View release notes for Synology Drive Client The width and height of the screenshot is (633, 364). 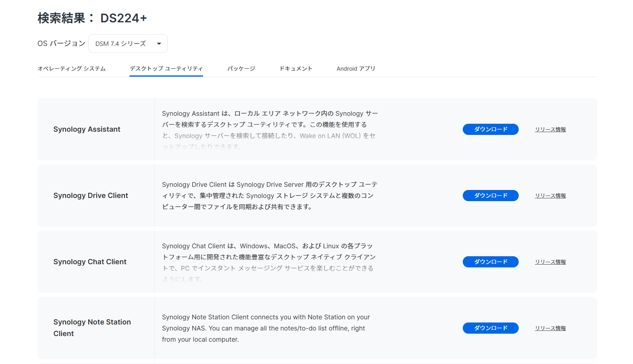[x=550, y=196]
